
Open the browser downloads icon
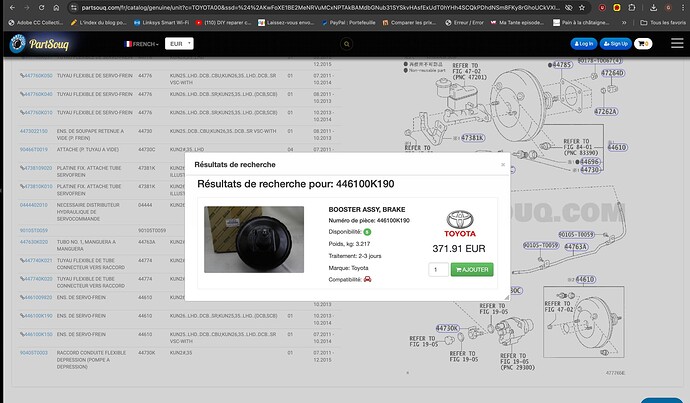(x=653, y=7)
